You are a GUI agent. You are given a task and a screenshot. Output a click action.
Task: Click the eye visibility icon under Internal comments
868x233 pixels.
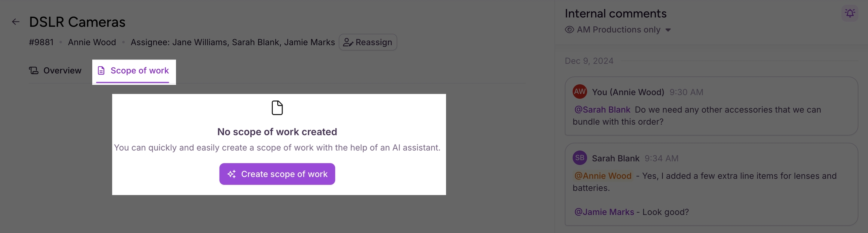569,30
